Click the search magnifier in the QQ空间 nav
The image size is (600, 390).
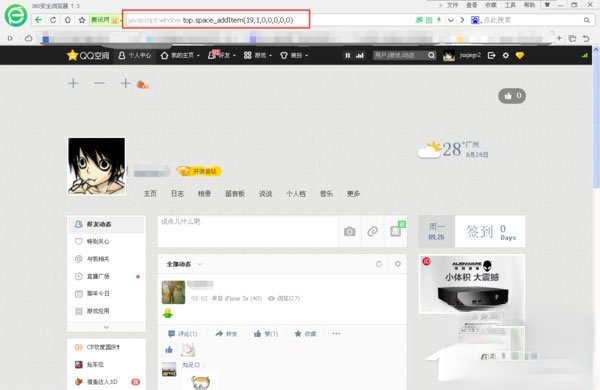click(431, 55)
